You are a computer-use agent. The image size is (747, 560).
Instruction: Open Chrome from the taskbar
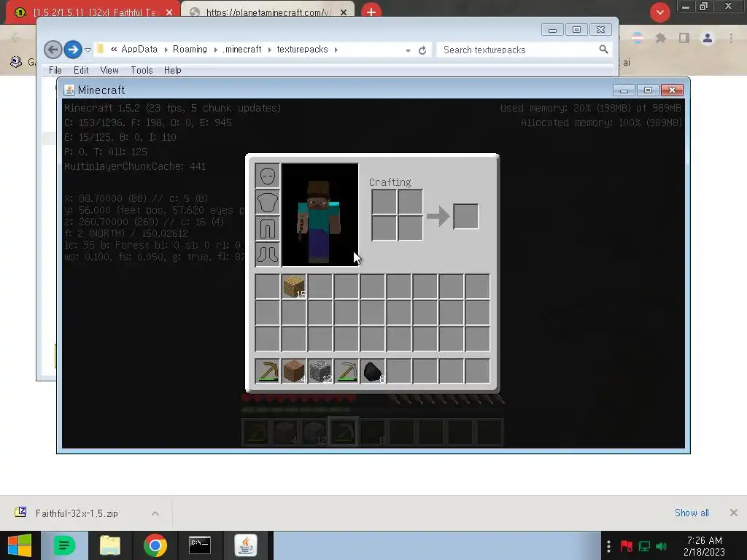[155, 545]
